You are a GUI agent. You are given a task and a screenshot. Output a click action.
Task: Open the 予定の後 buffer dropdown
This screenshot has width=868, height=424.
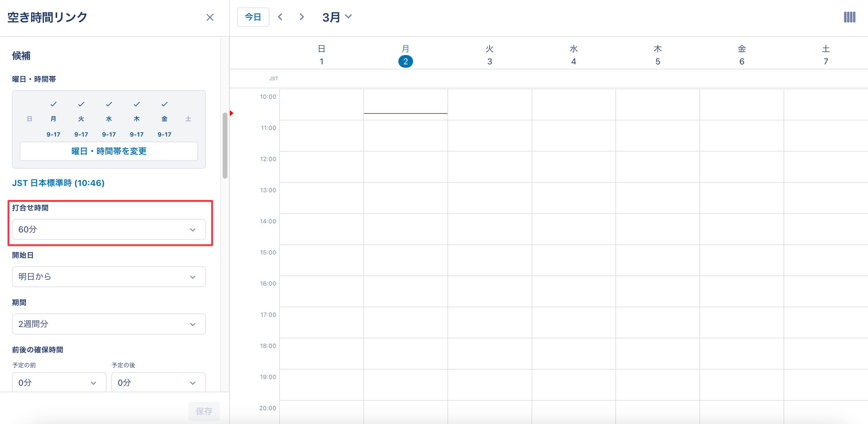click(x=158, y=383)
